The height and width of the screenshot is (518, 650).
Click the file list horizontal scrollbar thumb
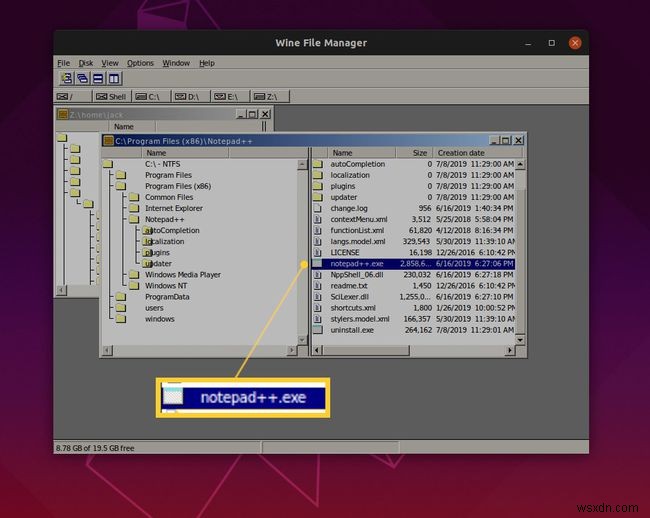tap(366, 350)
